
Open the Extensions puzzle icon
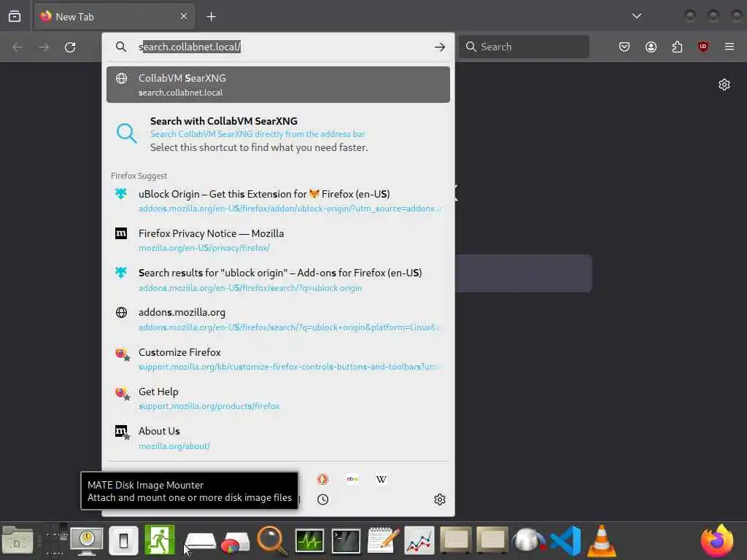tap(677, 47)
